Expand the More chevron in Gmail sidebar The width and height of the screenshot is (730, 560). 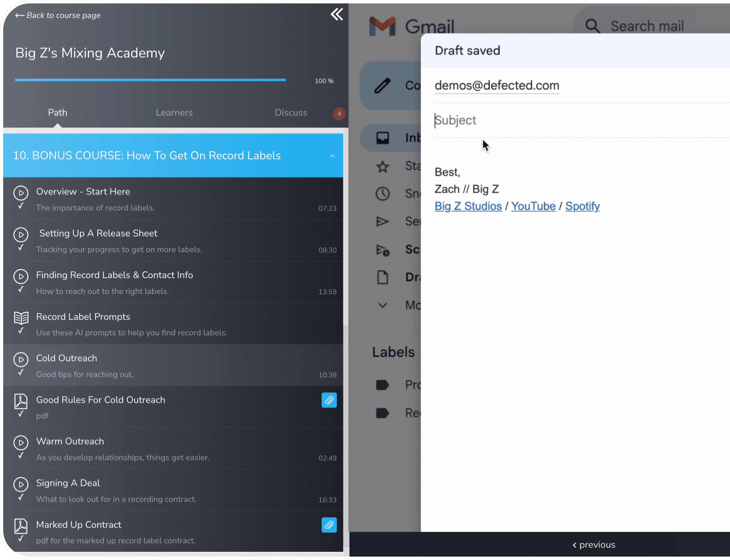coord(383,305)
